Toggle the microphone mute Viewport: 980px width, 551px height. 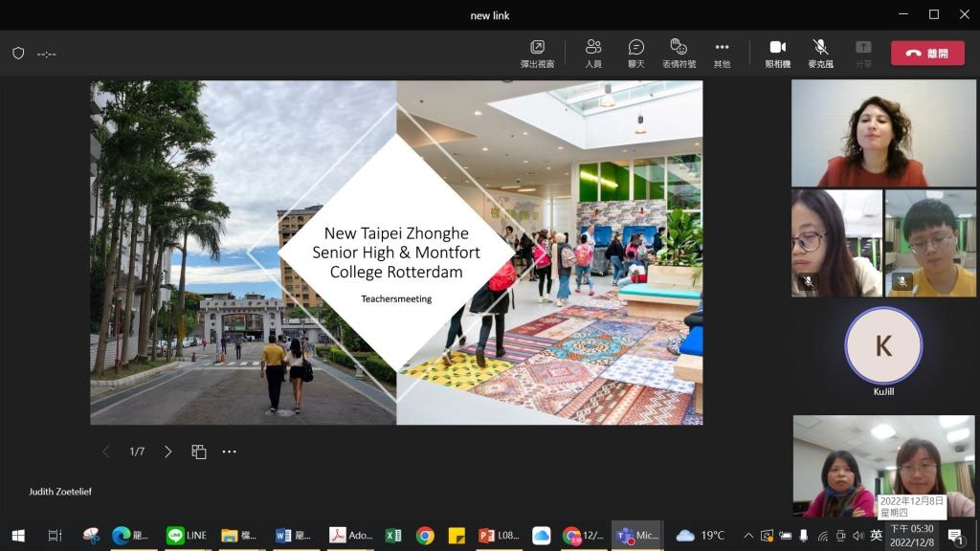pos(820,54)
